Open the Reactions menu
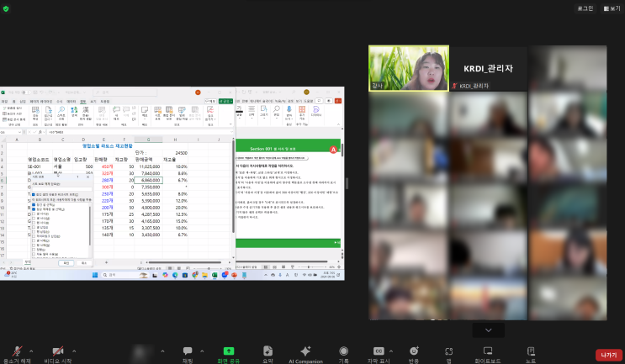 click(414, 351)
